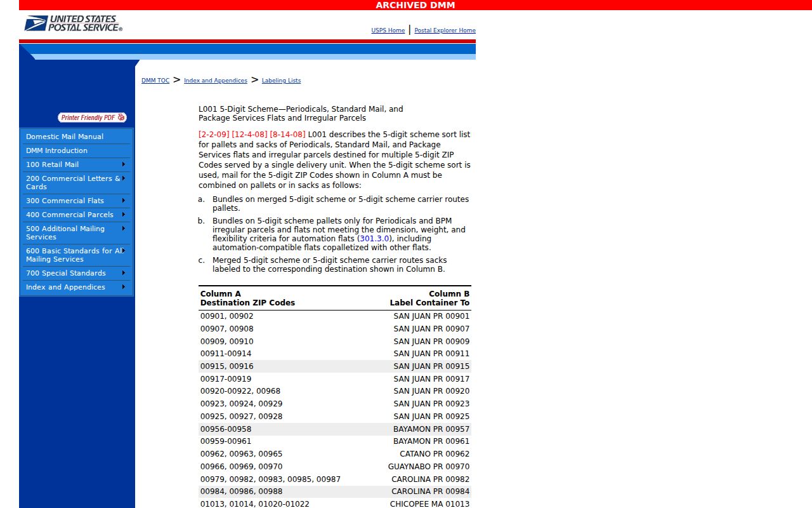This screenshot has width=812, height=508.
Task: Follow the 301.3.0 reference link
Action: pyautogui.click(x=374, y=239)
